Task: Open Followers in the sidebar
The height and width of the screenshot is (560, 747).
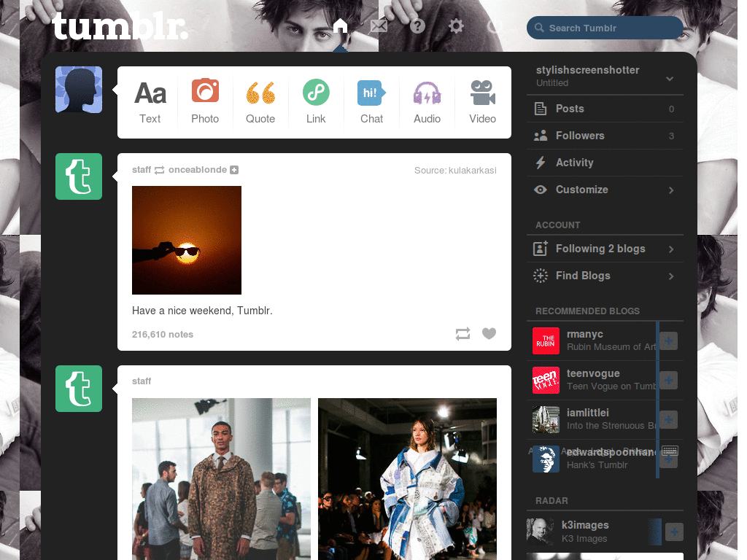Action: [x=605, y=136]
